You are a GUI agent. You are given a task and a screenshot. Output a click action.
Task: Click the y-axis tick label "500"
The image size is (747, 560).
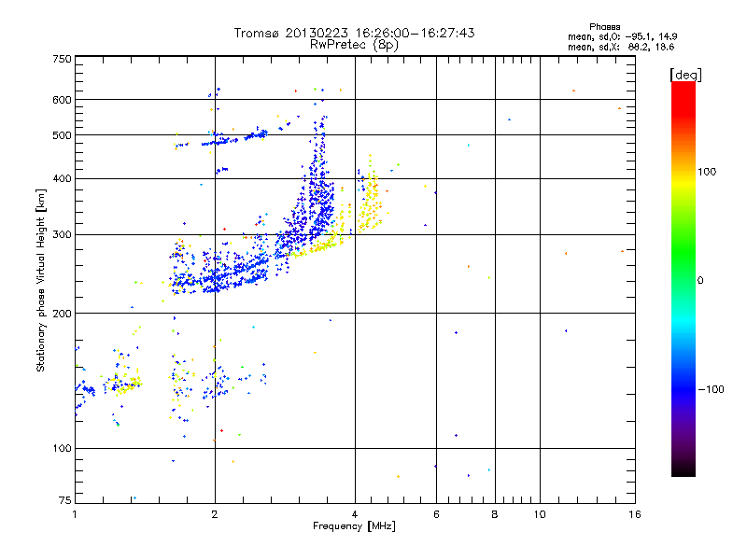tap(63, 135)
